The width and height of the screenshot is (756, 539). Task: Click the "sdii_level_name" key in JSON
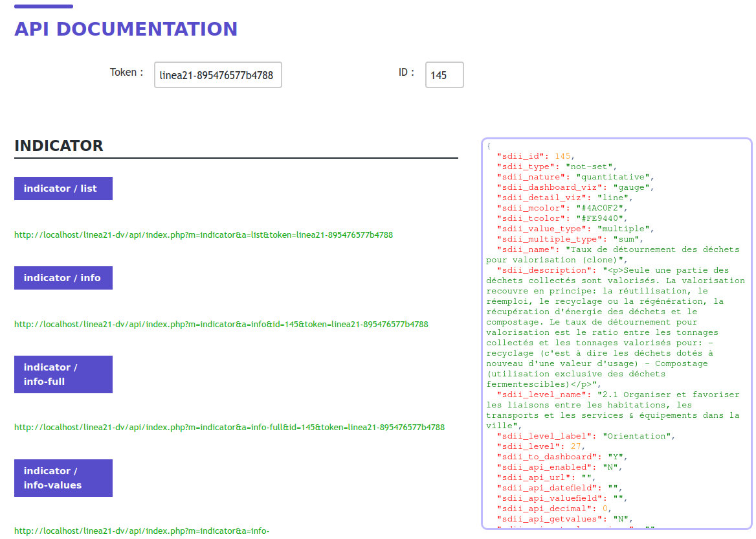(x=544, y=395)
